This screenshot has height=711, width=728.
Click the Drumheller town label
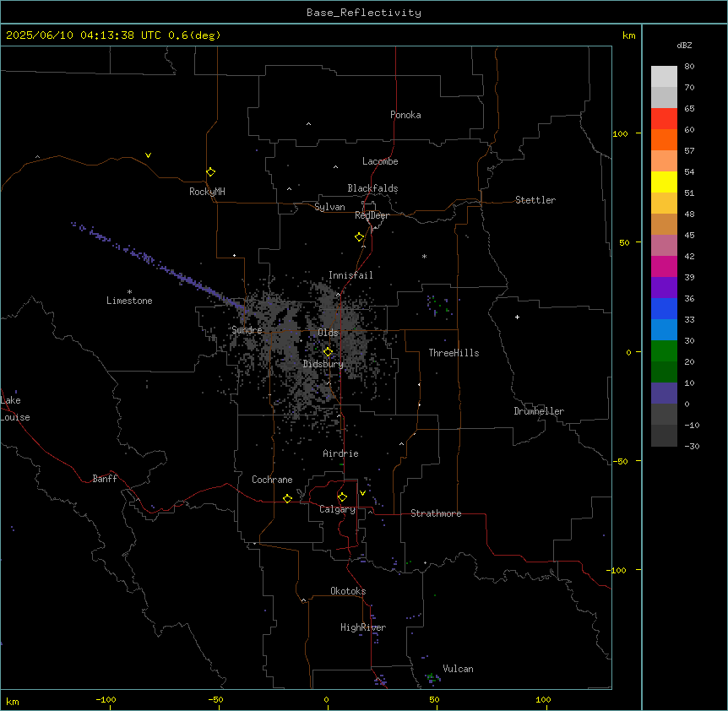point(539,411)
